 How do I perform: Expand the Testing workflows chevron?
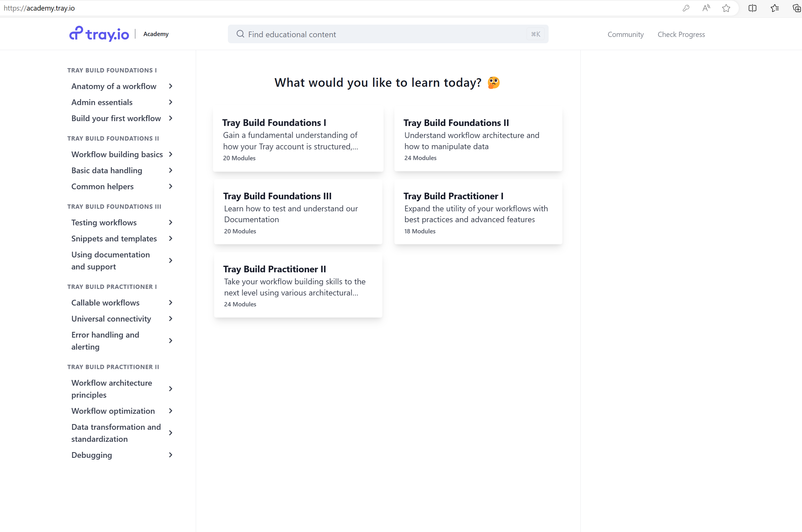pyautogui.click(x=171, y=222)
